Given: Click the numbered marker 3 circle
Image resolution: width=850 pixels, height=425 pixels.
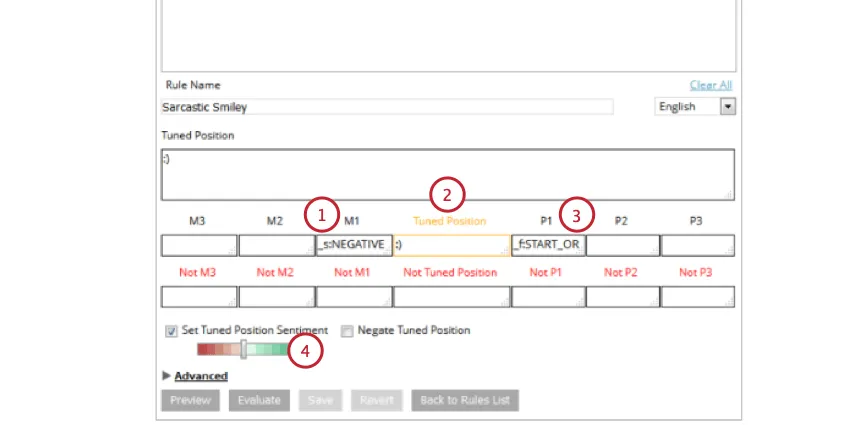Looking at the screenshot, I should point(576,216).
